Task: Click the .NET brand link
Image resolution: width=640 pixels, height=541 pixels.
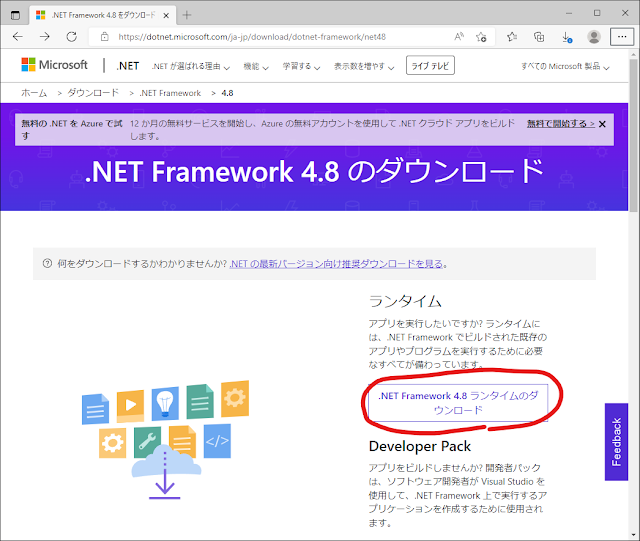Action: click(128, 66)
